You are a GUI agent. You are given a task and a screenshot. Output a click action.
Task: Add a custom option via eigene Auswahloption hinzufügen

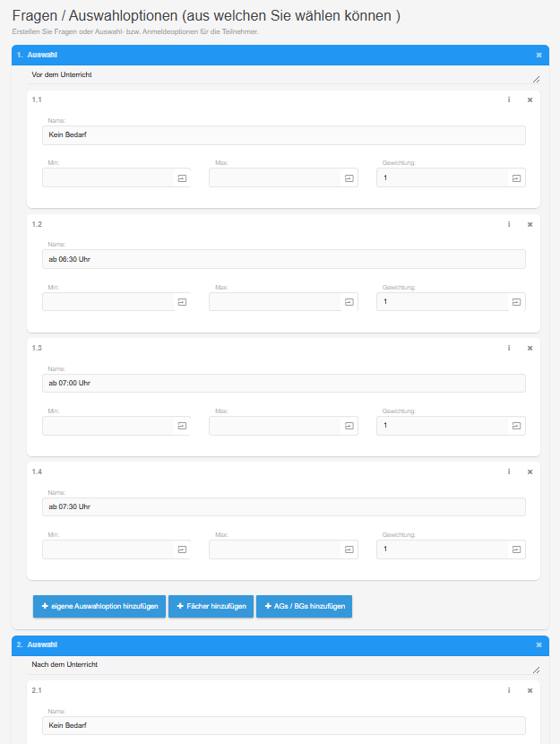coord(99,607)
